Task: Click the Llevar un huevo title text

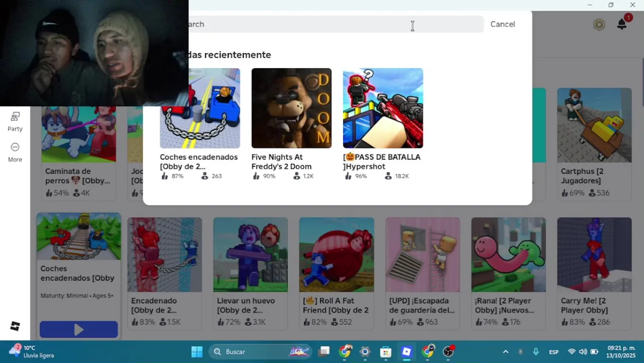Action: pyautogui.click(x=246, y=306)
